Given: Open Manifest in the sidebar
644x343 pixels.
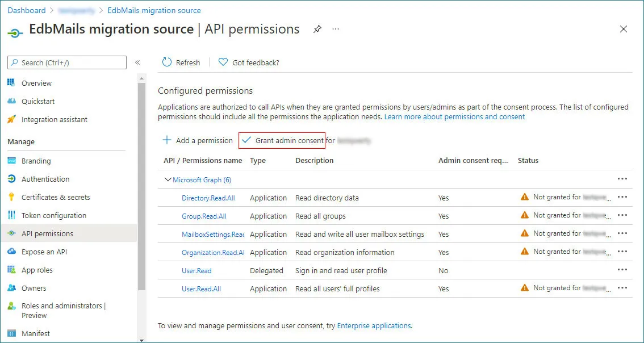Looking at the screenshot, I should (x=36, y=333).
